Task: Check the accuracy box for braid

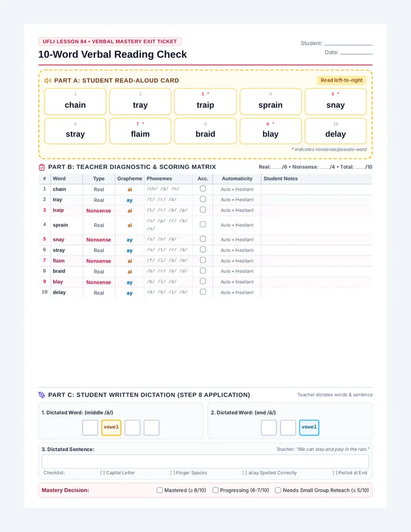Action: tap(203, 271)
